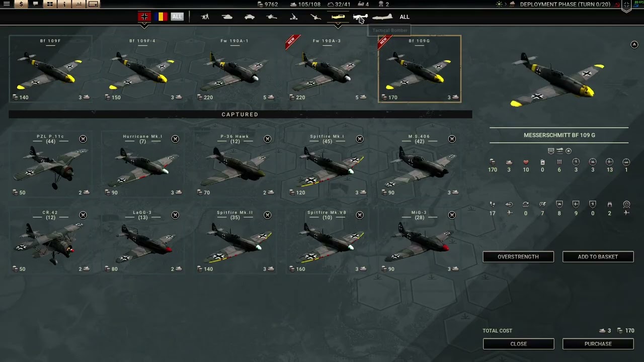Open the chat message log icon
This screenshot has height=362, width=644.
point(35,4)
